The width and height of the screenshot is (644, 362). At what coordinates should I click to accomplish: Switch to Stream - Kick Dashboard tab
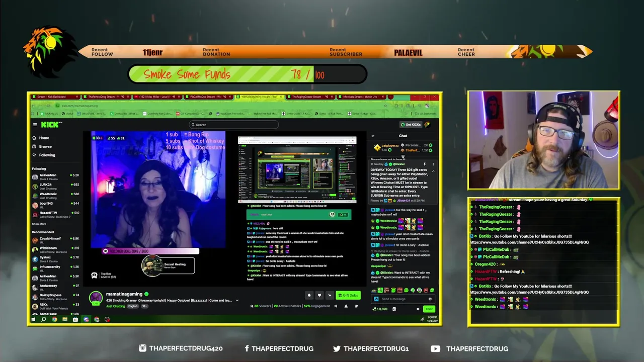[x=54, y=97]
